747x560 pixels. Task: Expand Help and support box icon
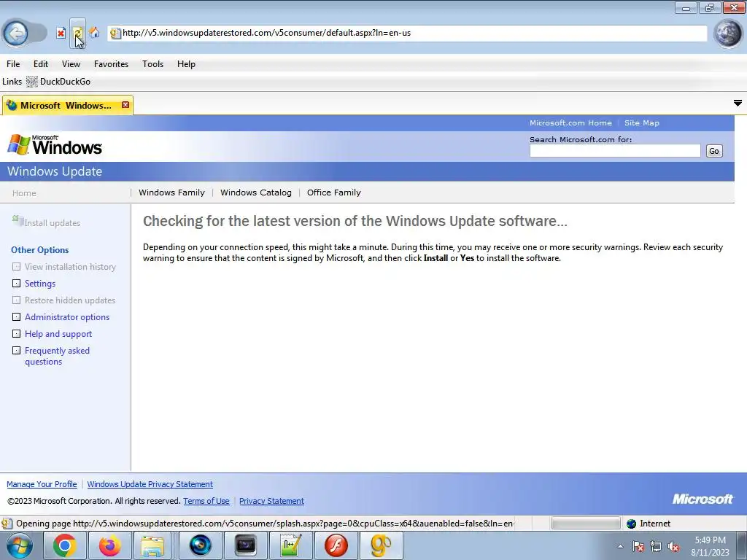click(x=16, y=333)
